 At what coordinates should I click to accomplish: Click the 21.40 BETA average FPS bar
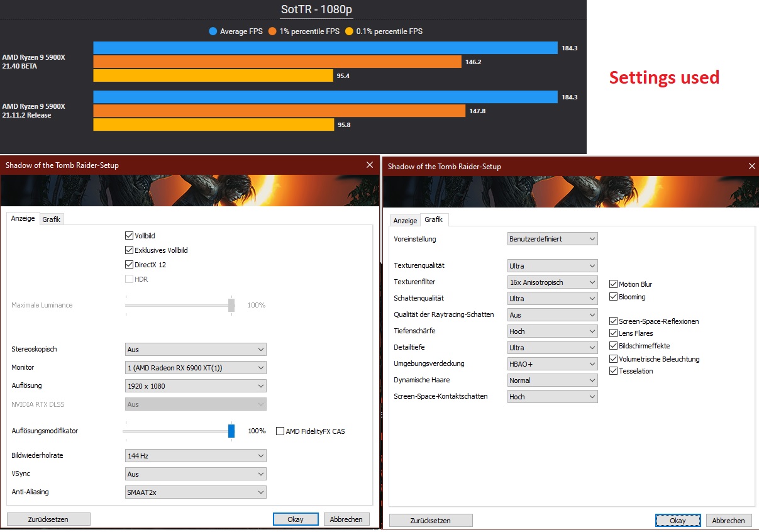point(326,48)
